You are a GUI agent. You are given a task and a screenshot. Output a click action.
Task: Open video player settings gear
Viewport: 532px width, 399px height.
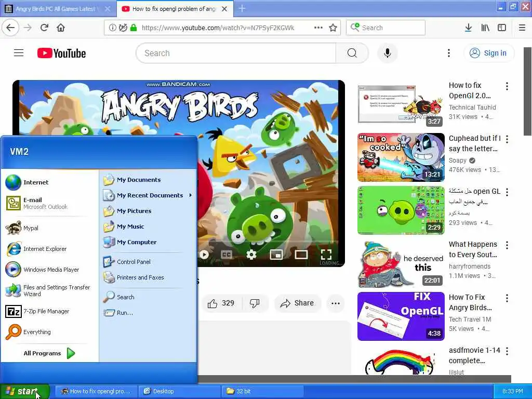[x=251, y=255]
